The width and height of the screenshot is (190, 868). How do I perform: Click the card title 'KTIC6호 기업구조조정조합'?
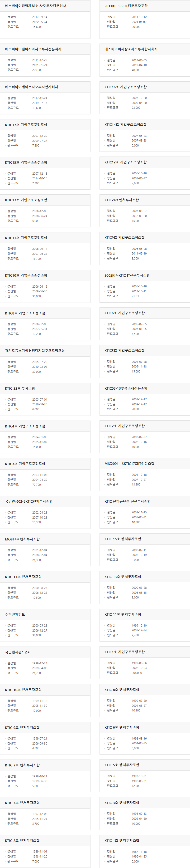pos(124,313)
